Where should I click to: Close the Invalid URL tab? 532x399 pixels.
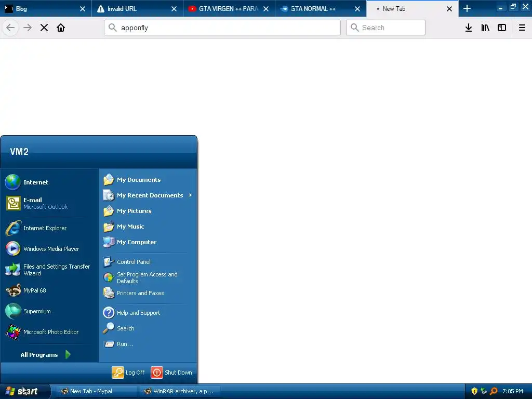click(174, 9)
